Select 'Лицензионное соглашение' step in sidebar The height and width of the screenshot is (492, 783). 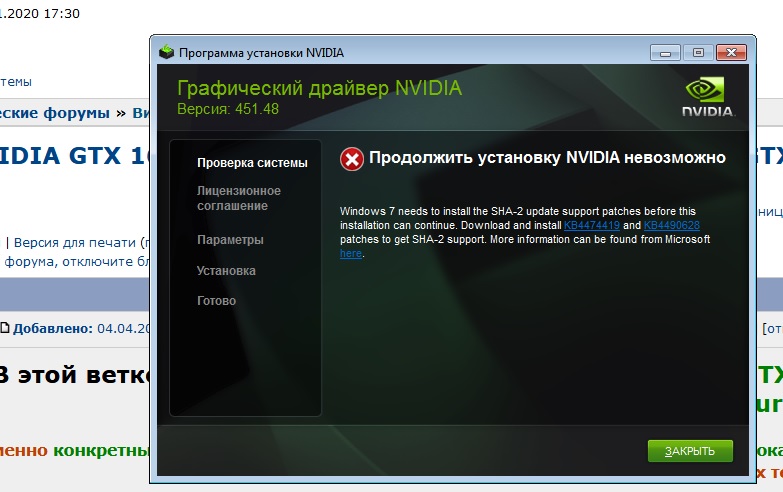coord(239,198)
